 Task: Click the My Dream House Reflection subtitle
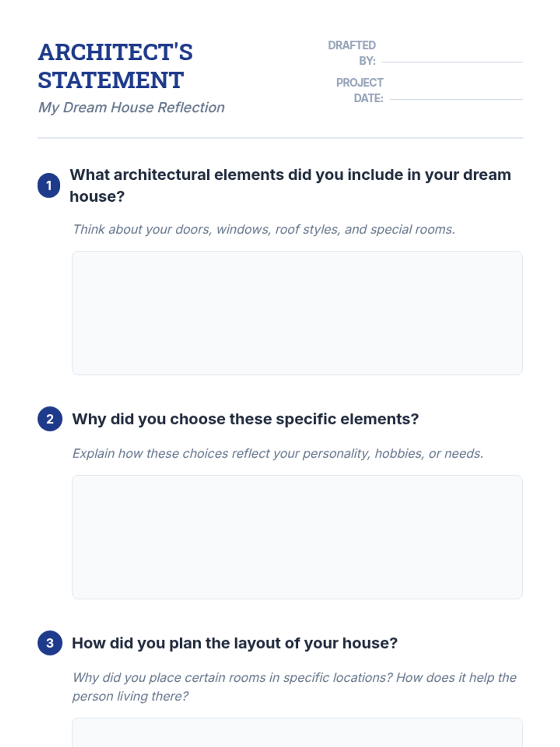(x=131, y=107)
